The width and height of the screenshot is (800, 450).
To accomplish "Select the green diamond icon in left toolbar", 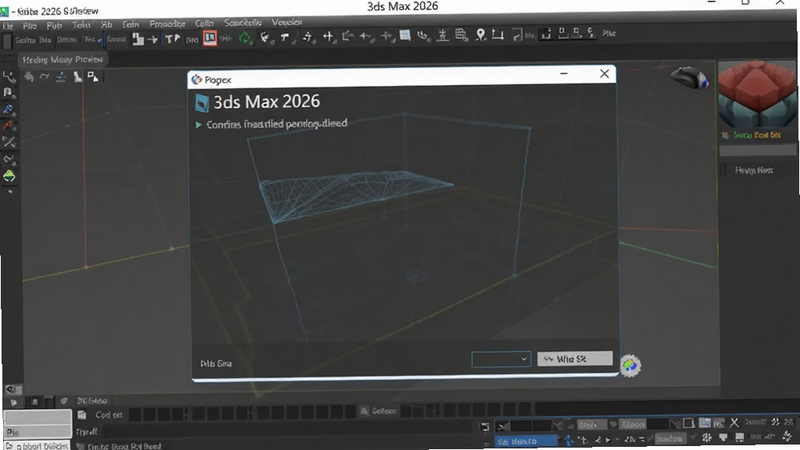I will click(x=9, y=177).
